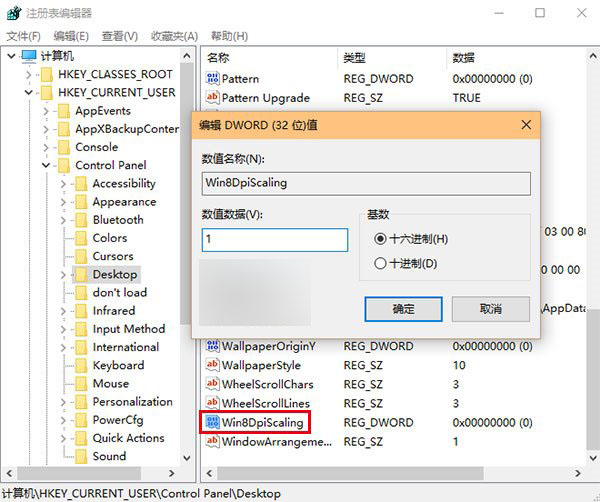Click the Mouse folder icon
Viewport: 600px width, 502px height.
point(81,383)
